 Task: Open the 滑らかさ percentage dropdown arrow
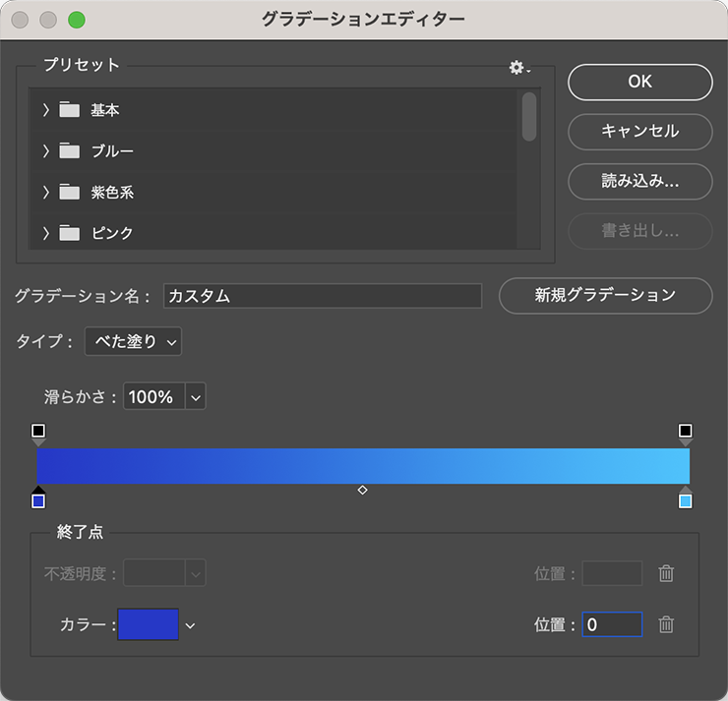[x=195, y=397]
